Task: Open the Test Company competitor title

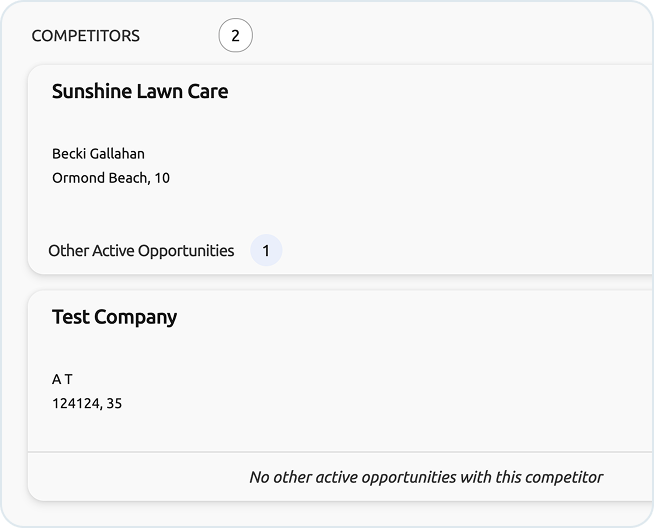Action: (114, 318)
